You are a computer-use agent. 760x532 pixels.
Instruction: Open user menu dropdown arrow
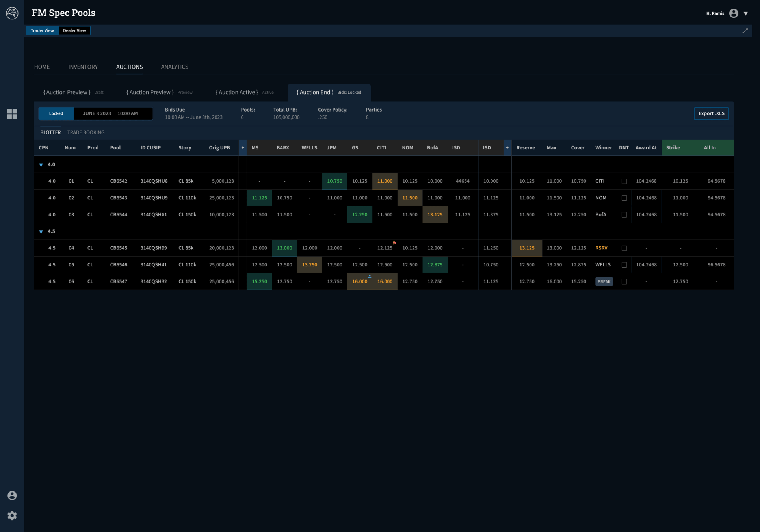click(x=745, y=13)
